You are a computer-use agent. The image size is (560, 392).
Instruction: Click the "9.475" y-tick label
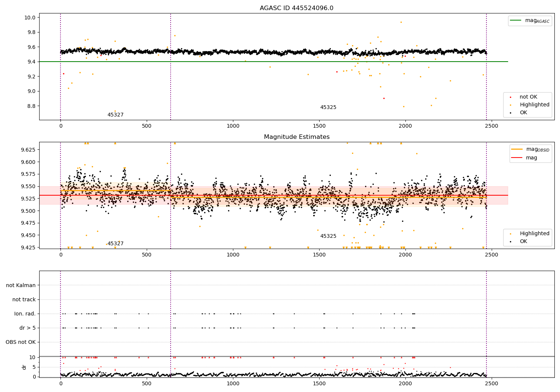click(28, 223)
